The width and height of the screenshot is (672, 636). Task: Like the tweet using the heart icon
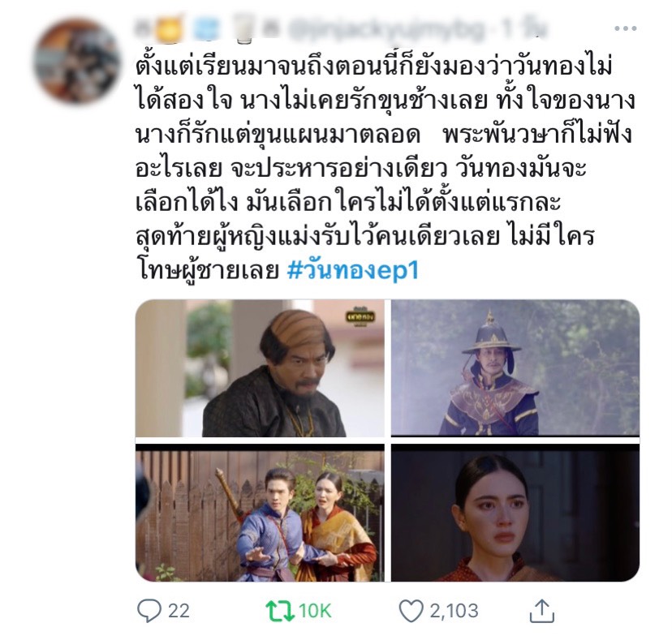pyautogui.click(x=411, y=611)
